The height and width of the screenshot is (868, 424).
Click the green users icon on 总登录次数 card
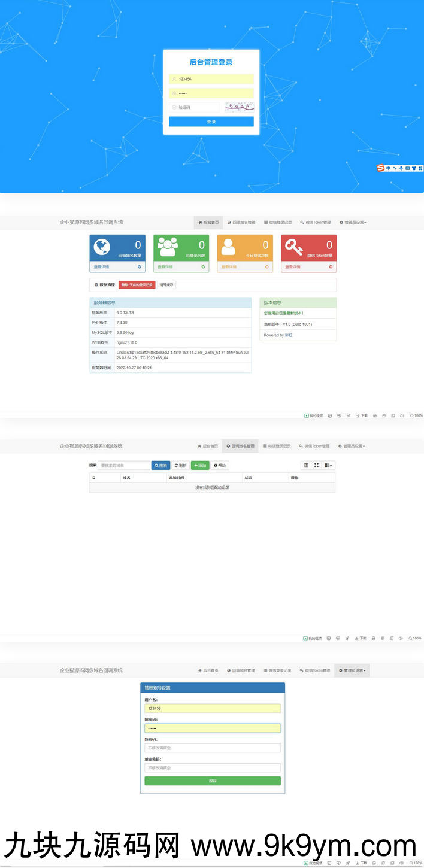(167, 247)
